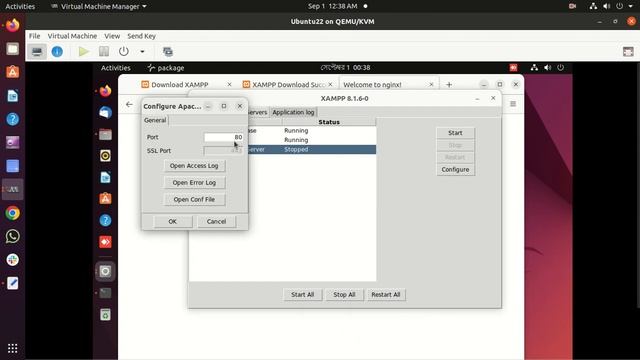Select the Welcome to nginx! tab
Screen dimensions: 640x360
(x=388, y=84)
